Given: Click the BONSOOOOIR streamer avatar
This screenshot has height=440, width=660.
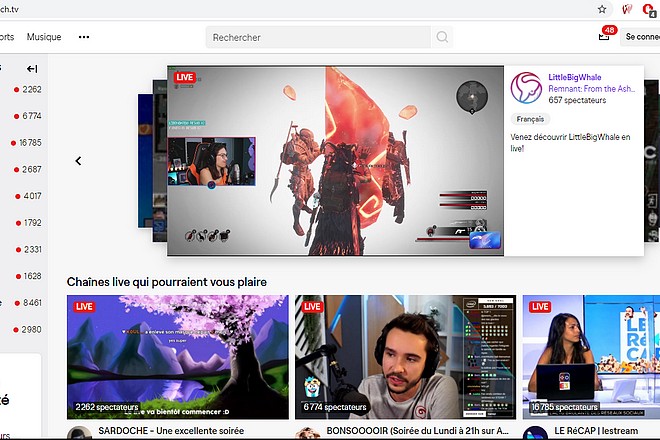Looking at the screenshot, I should [307, 434].
